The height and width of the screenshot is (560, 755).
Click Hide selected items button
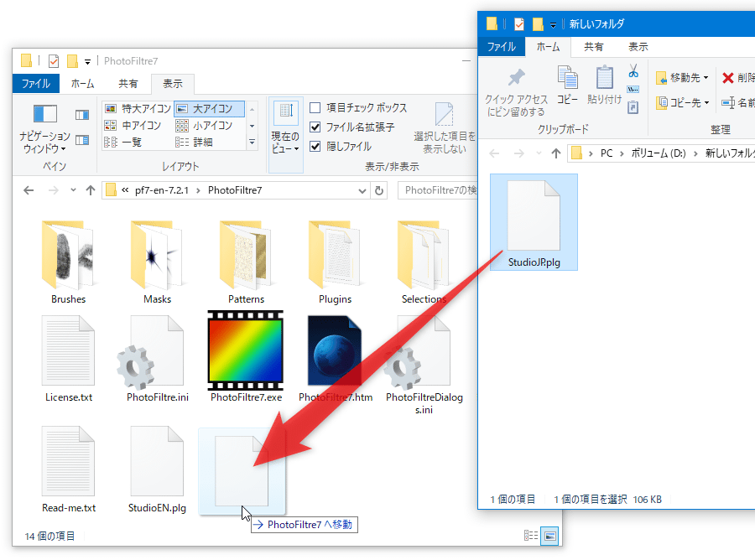point(445,128)
